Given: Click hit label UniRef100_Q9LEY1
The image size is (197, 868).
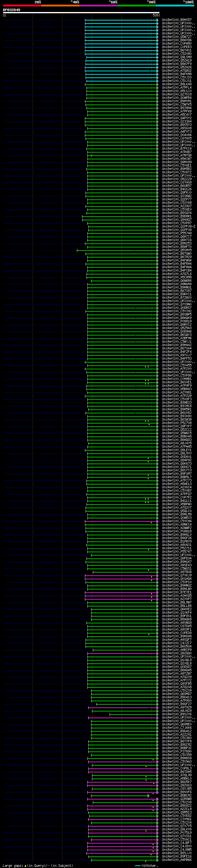Looking at the screenshot, I should 176,450.
